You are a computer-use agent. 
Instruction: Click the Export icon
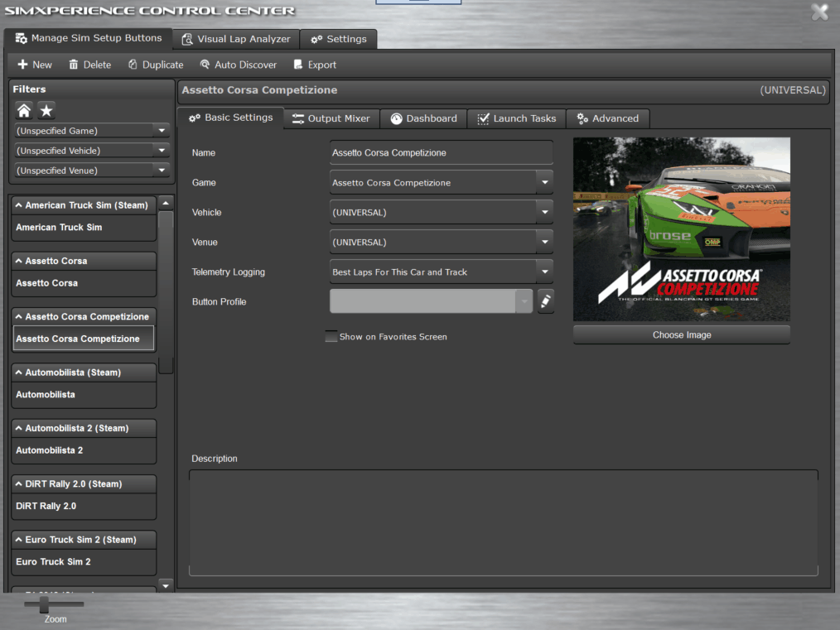pos(298,65)
